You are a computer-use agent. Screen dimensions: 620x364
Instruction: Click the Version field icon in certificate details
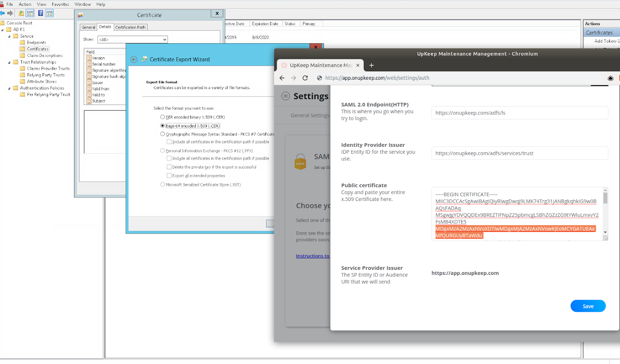tap(89, 58)
